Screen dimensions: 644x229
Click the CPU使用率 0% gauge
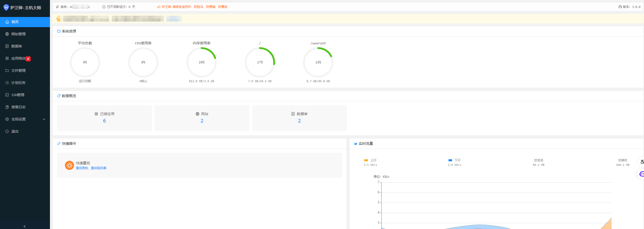tap(143, 62)
